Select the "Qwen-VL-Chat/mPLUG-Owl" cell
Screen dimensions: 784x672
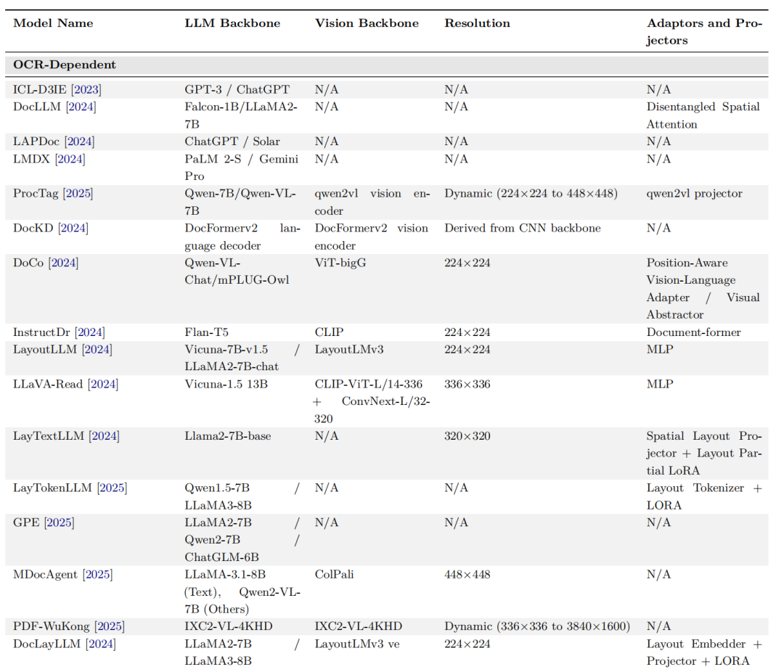pyautogui.click(x=237, y=271)
